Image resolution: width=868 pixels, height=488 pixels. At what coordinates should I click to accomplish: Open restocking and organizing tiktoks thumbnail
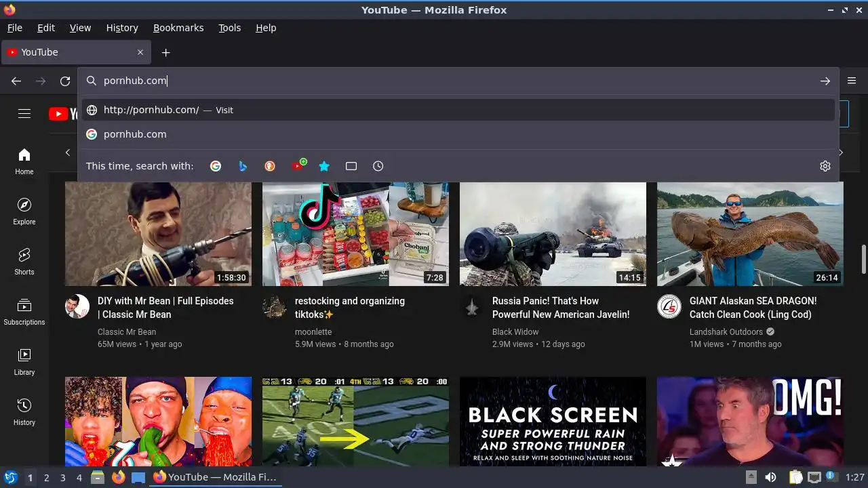(355, 234)
